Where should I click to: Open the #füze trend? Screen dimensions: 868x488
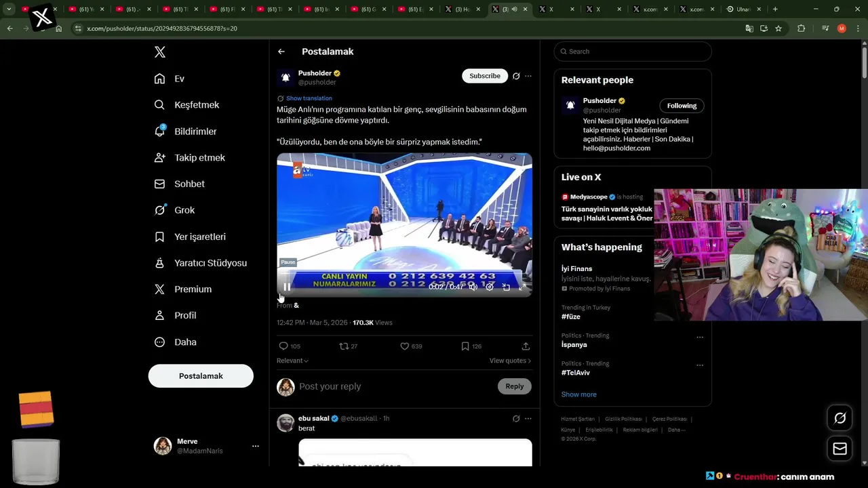click(571, 317)
